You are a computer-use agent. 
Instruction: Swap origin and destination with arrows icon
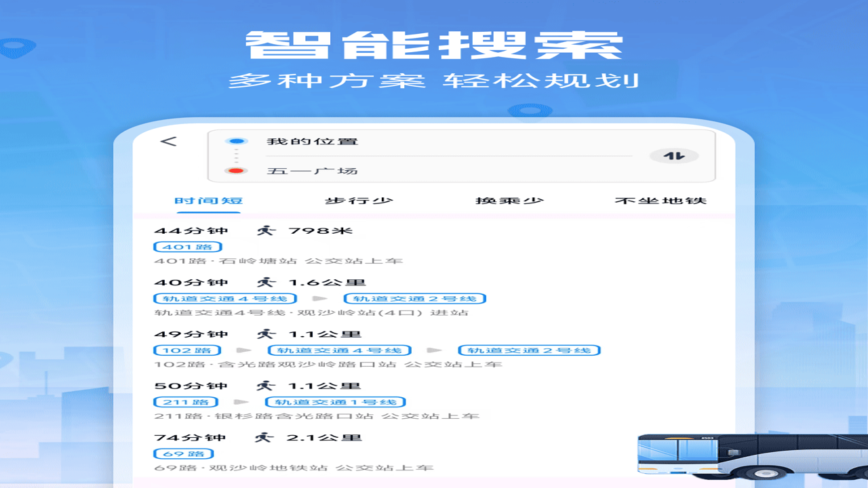[673, 156]
